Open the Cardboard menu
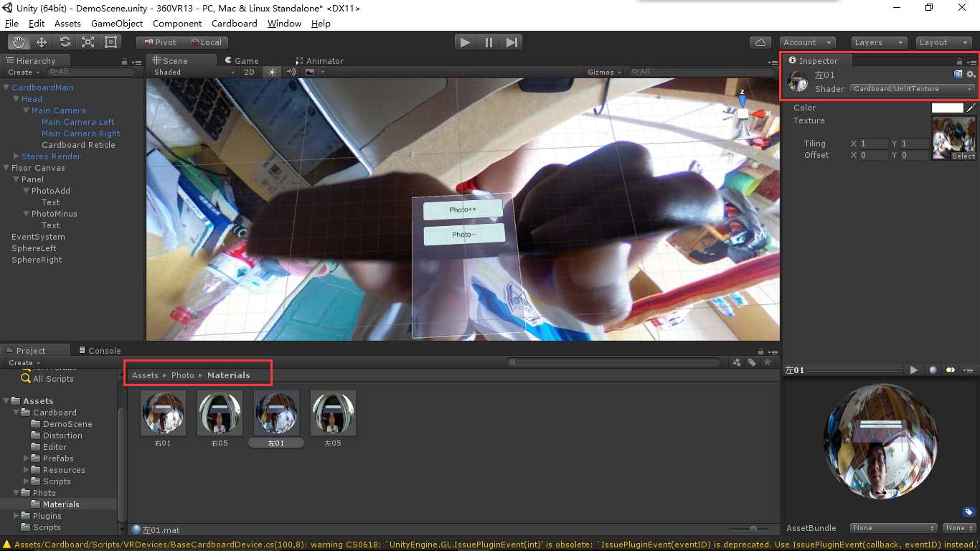The image size is (980, 551). tap(234, 23)
